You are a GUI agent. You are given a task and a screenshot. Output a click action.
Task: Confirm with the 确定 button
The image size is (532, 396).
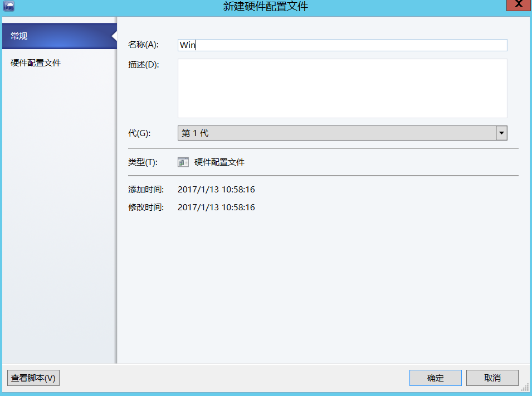point(435,378)
